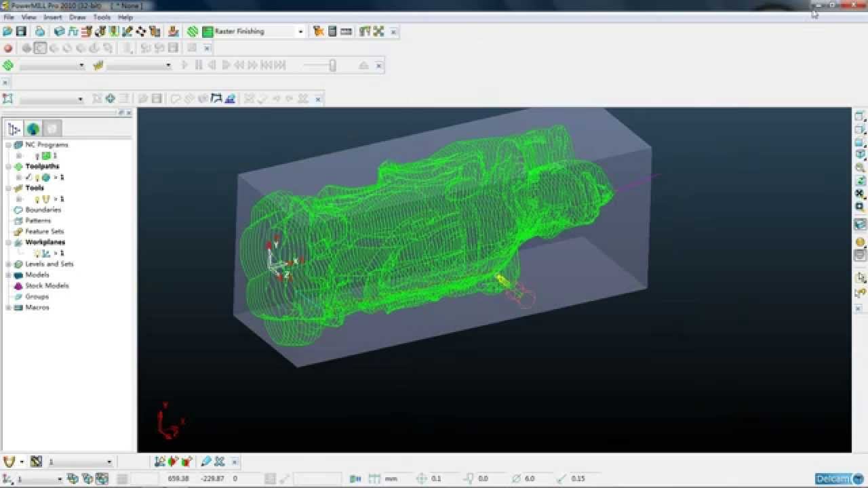868x488 pixels.
Task: Open Rapid Move Heights icon
Action: click(x=86, y=31)
